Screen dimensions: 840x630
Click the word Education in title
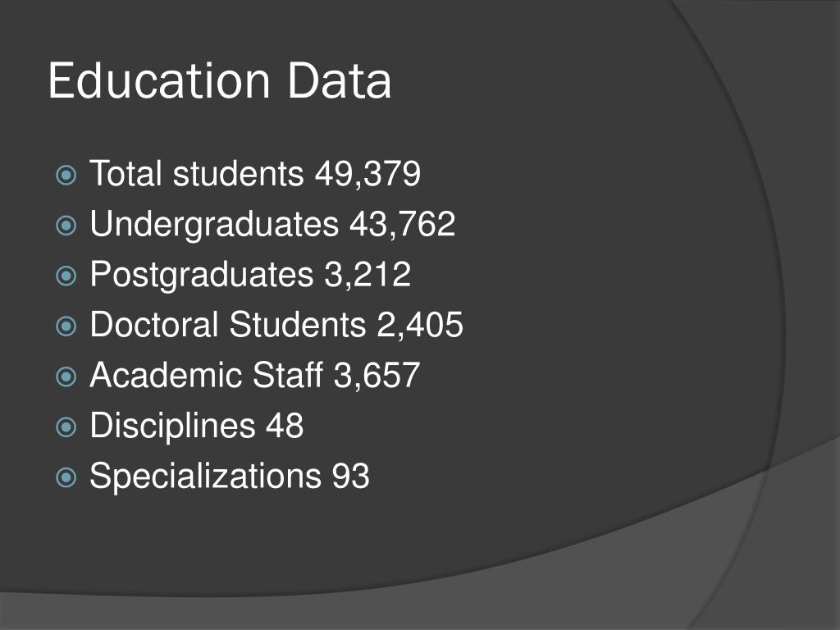159,80
